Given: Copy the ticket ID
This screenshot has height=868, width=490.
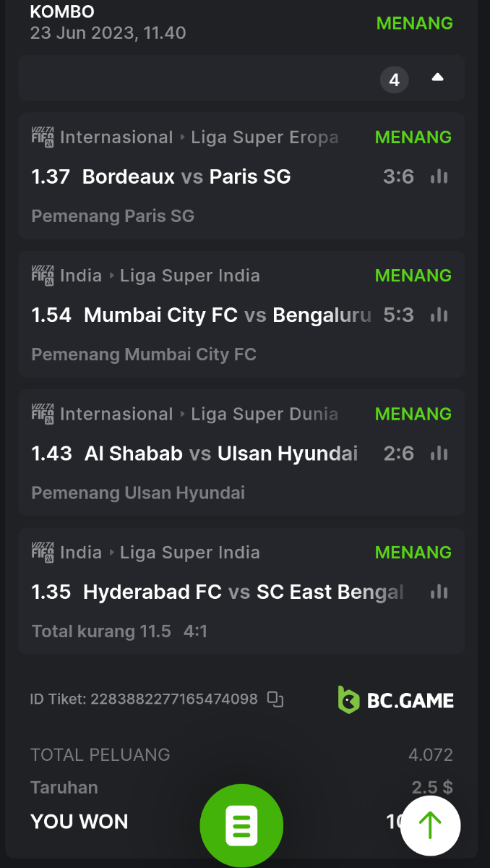Looking at the screenshot, I should point(275,699).
